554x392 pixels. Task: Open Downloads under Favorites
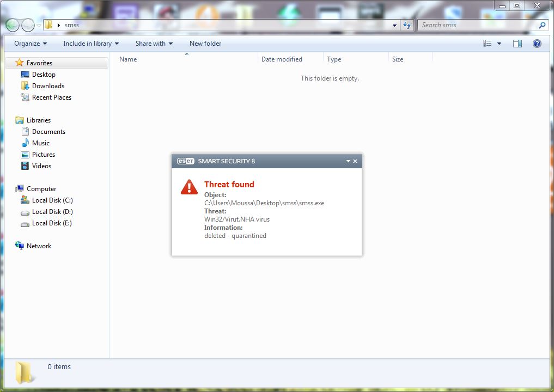[48, 86]
